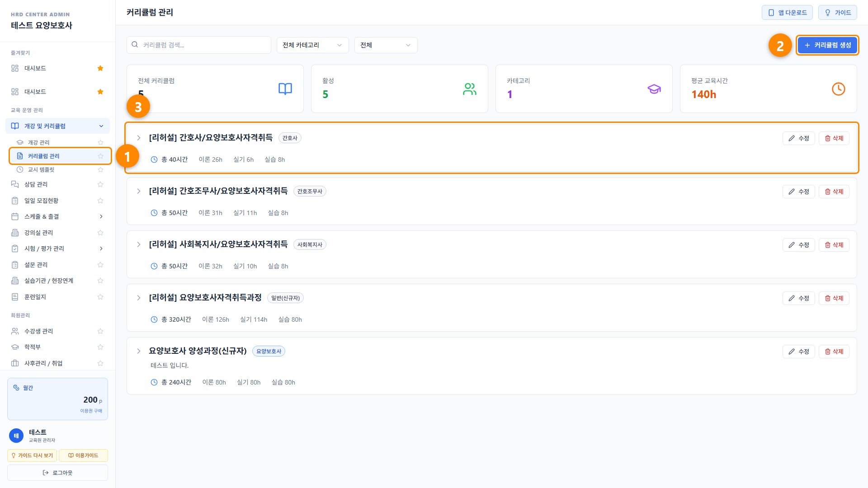Collapse the 개강 및 커리큘럼 menu
This screenshot has height=488, width=868.
pyautogui.click(x=101, y=126)
